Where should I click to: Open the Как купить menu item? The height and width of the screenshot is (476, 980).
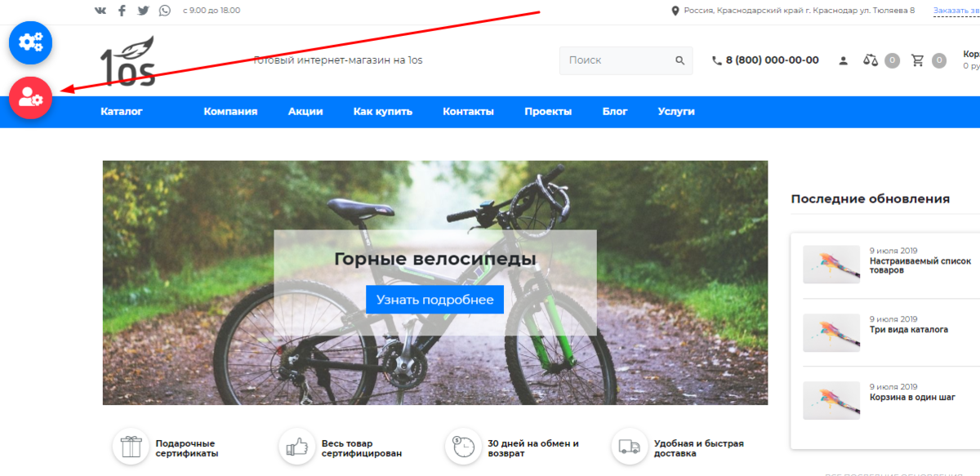click(x=383, y=112)
